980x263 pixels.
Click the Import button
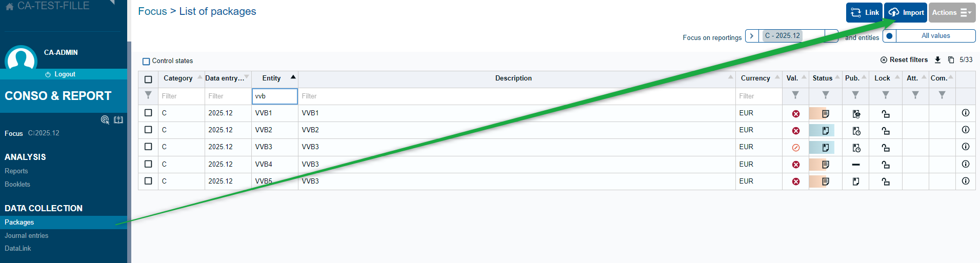pyautogui.click(x=906, y=12)
